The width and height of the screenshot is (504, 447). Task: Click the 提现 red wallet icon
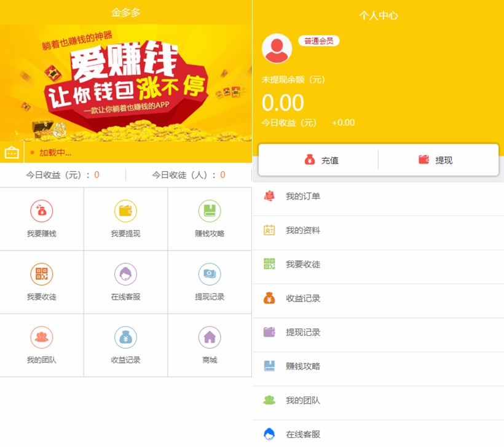click(423, 159)
